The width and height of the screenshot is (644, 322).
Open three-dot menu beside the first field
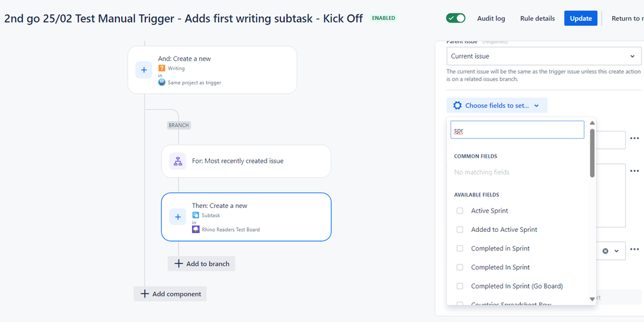634,138
